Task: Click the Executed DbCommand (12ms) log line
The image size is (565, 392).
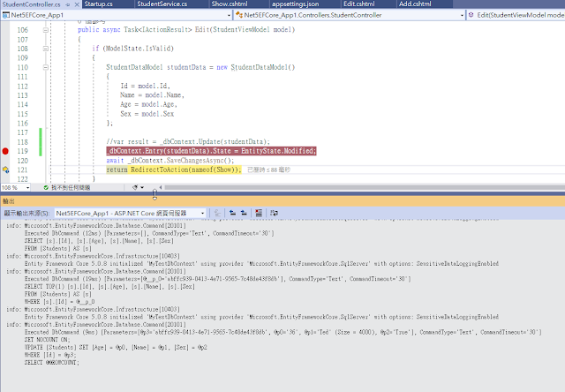Action: click(149, 233)
